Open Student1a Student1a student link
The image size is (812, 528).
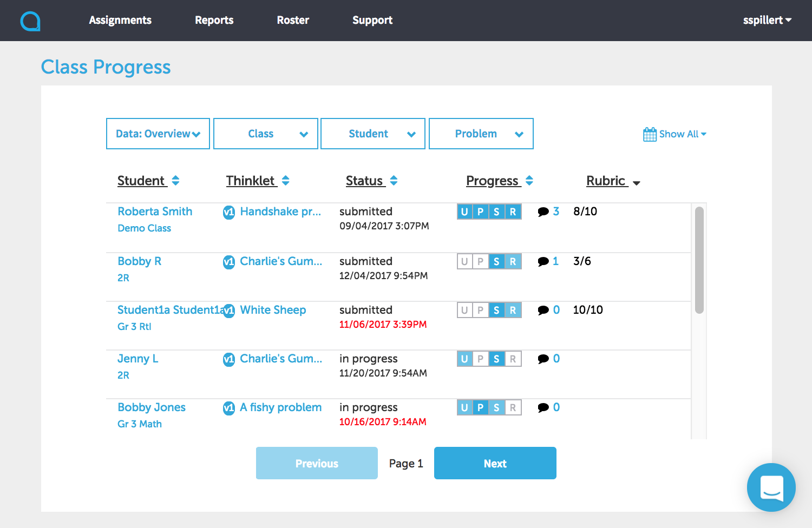pos(170,310)
